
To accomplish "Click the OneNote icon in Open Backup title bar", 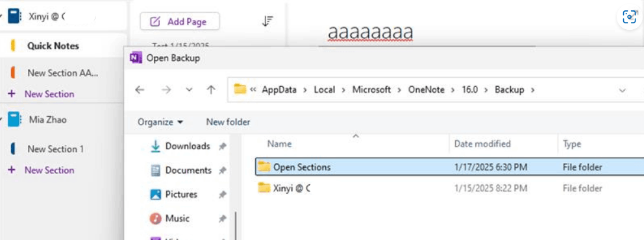I will click(x=136, y=58).
